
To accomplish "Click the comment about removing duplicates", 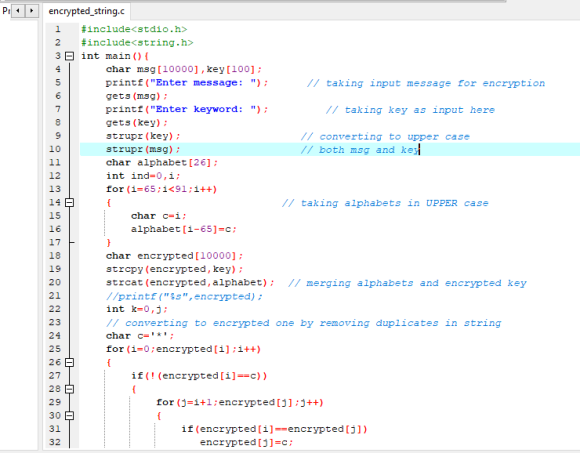I will click(x=304, y=323).
